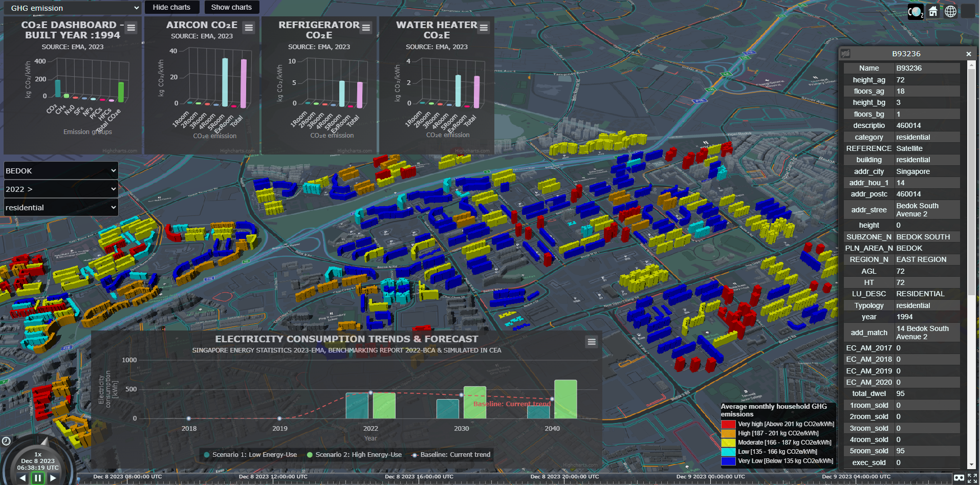Image resolution: width=980 pixels, height=485 pixels.
Task: Open Water Heater CO2e chart menu
Action: pos(484,28)
